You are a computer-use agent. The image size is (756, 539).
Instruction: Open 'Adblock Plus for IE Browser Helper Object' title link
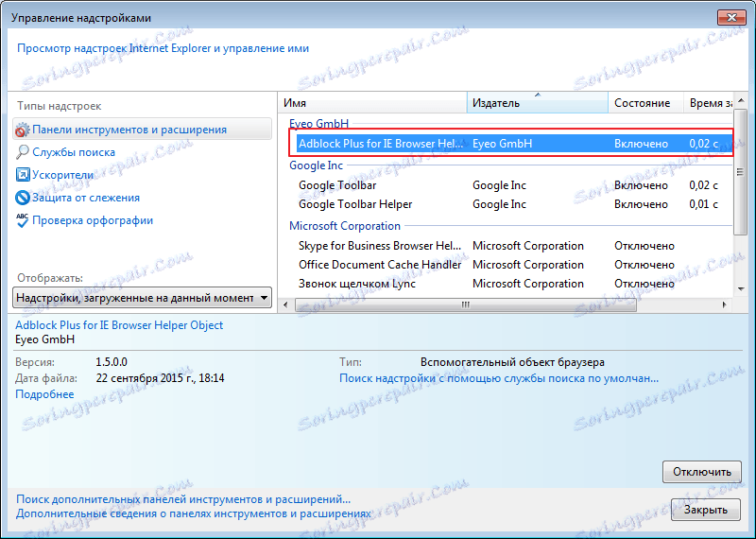click(119, 325)
